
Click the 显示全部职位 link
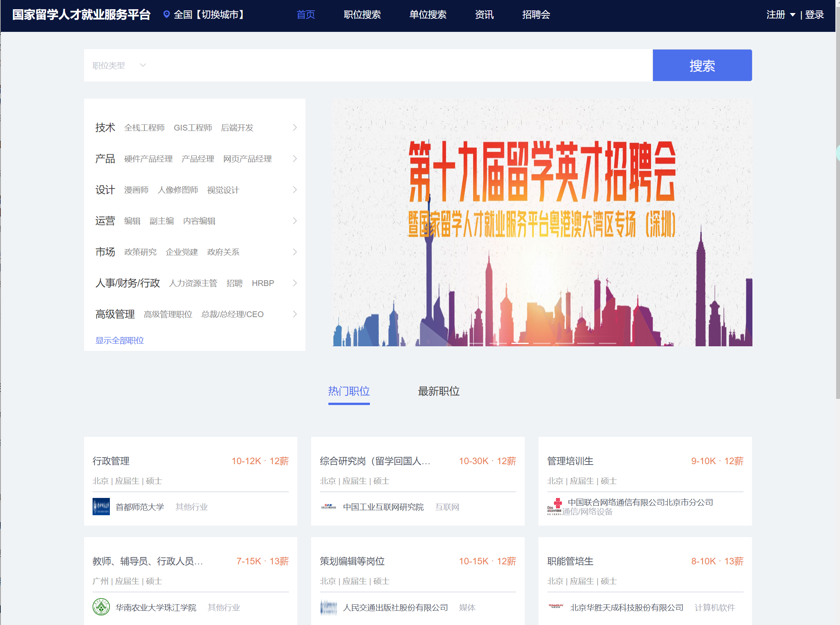(119, 340)
